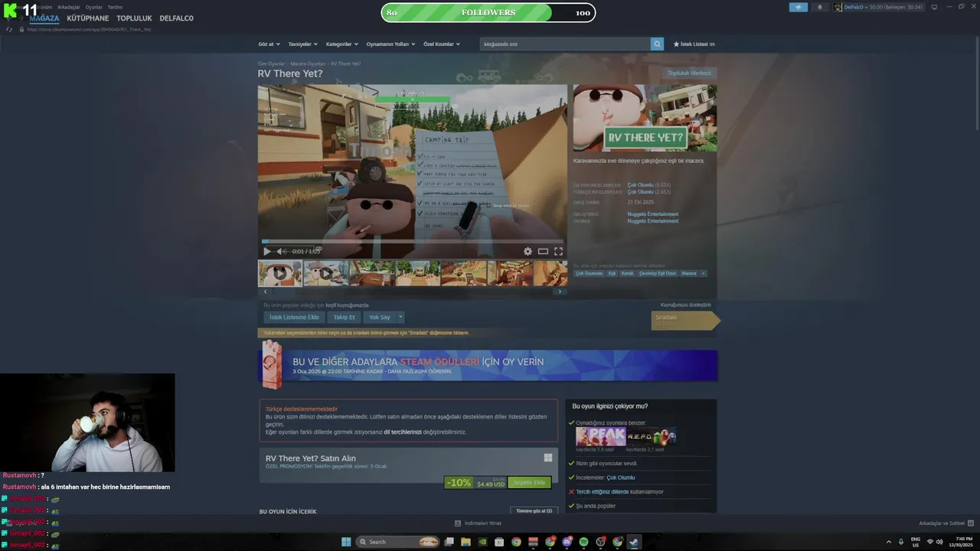This screenshot has width=980, height=551.
Task: Click the Yok Say button
Action: [379, 317]
